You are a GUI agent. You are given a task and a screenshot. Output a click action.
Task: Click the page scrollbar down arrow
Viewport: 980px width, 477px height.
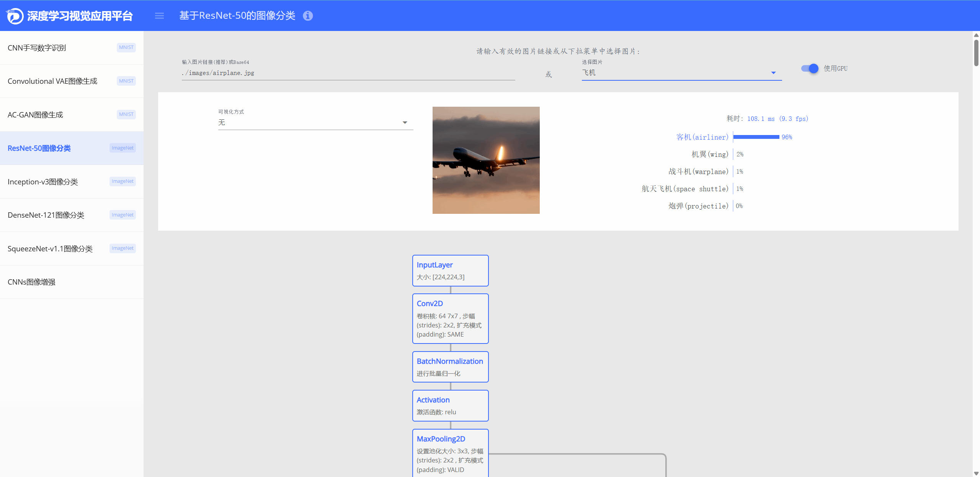[976, 474]
